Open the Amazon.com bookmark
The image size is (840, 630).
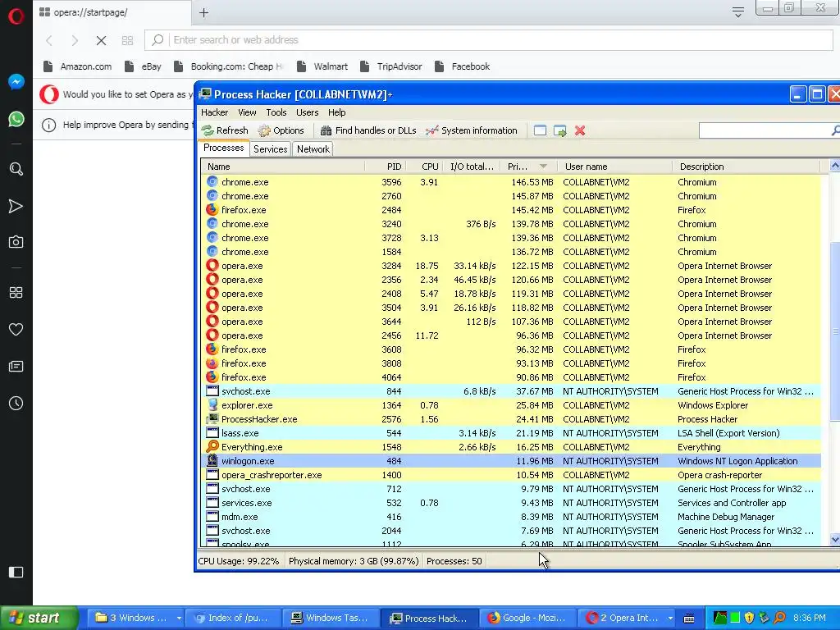click(78, 66)
